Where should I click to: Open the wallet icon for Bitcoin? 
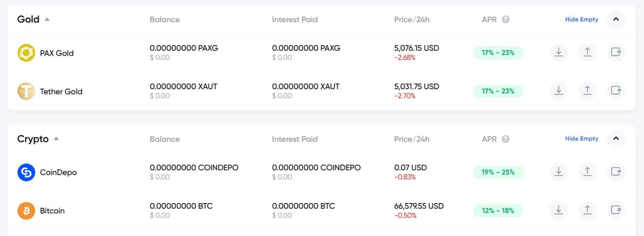[x=616, y=210]
